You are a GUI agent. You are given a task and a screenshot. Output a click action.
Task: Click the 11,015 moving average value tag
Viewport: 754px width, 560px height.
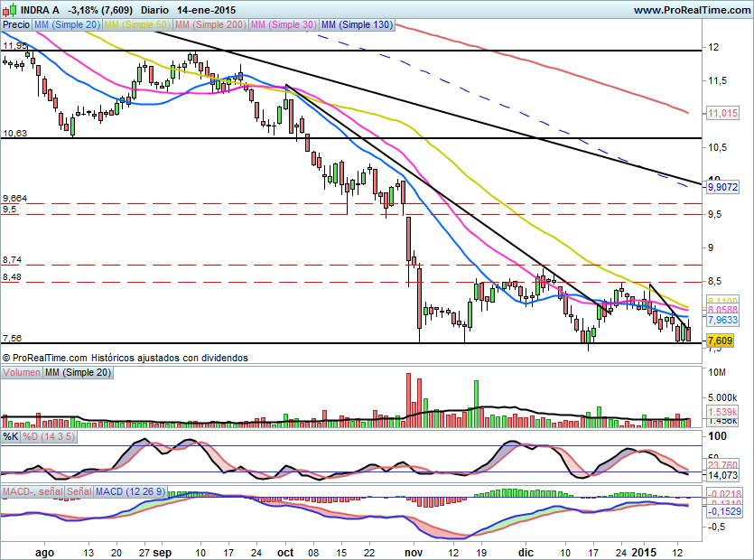click(x=723, y=113)
